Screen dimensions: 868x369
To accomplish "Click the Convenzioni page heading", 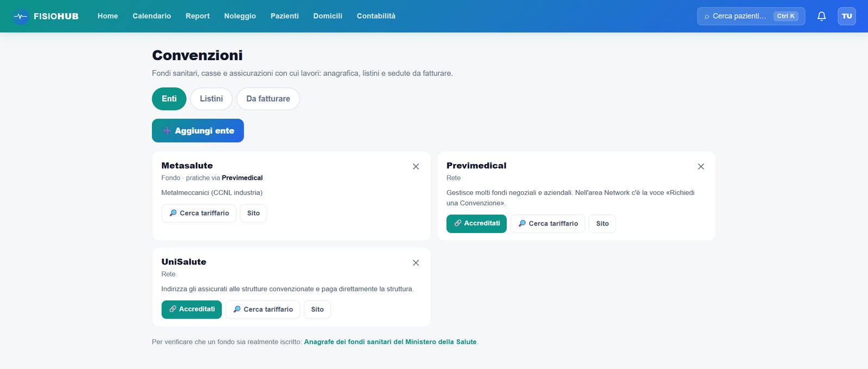I will (197, 55).
